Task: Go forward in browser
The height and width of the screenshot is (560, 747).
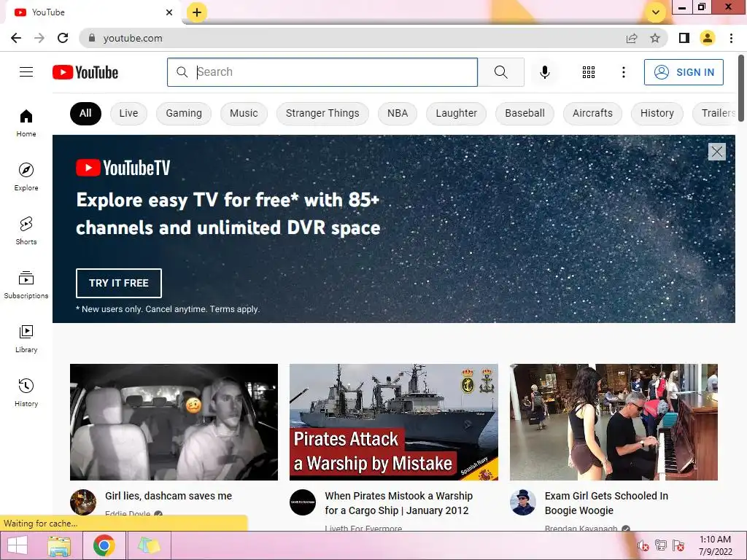Action: point(39,38)
